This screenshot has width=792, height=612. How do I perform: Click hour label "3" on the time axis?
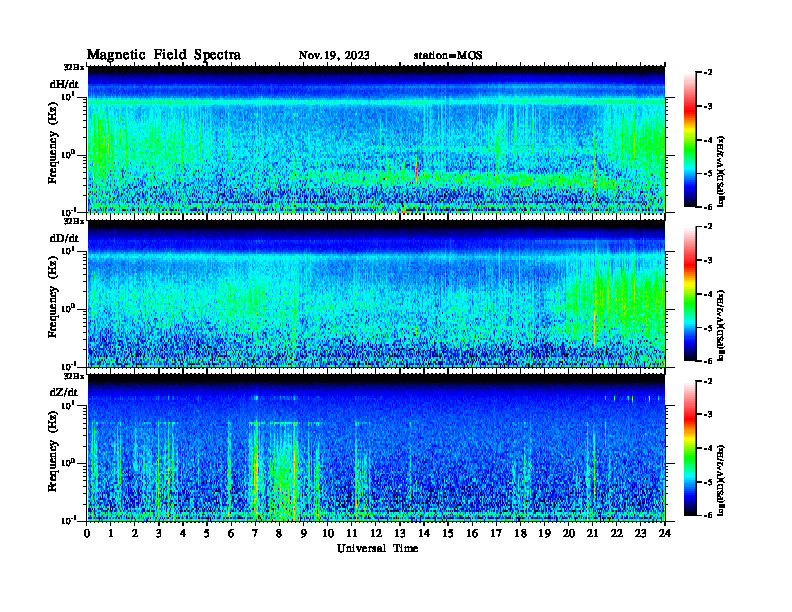pos(159,534)
